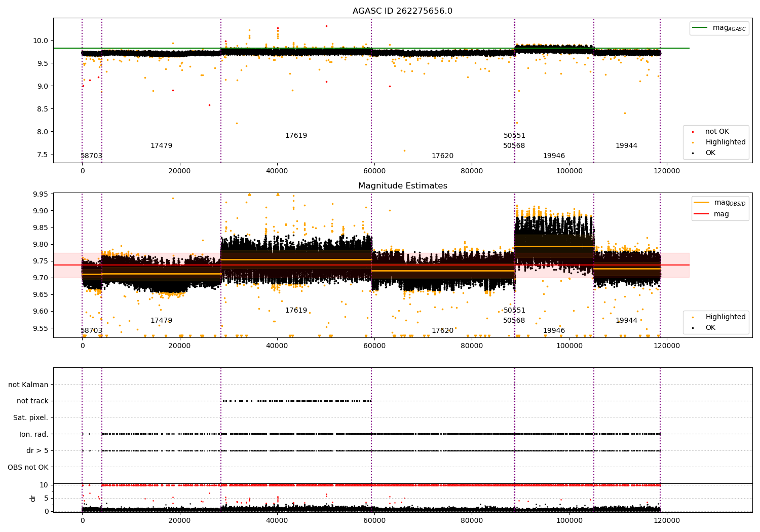
Task: Click y-axis tick 9.55 in Magnitude Estimates
Action: (x=41, y=328)
